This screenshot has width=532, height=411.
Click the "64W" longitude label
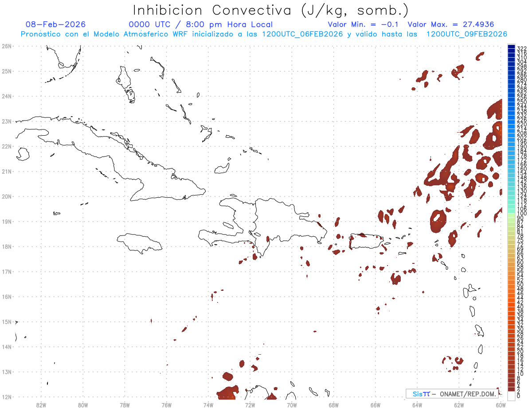click(417, 404)
